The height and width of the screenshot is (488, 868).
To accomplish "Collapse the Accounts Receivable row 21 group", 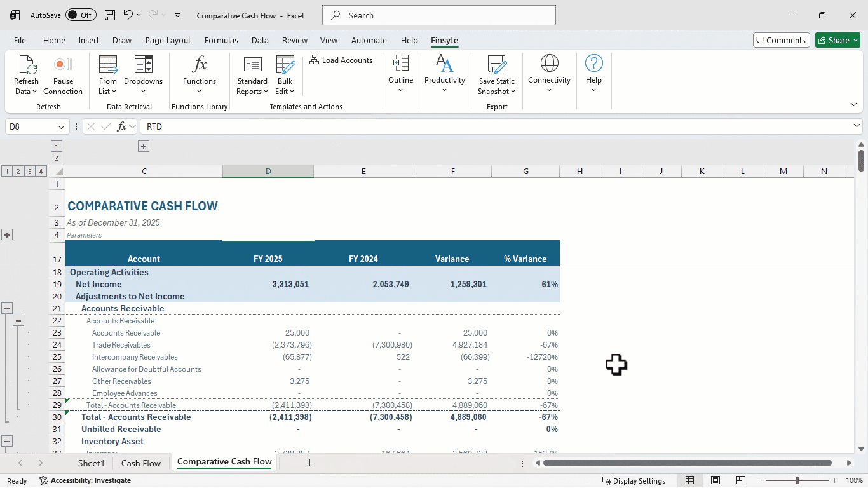I will click(7, 308).
